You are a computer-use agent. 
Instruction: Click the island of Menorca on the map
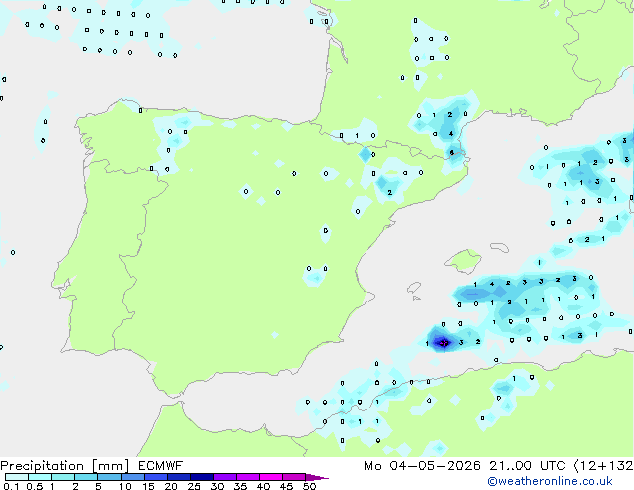[500, 247]
